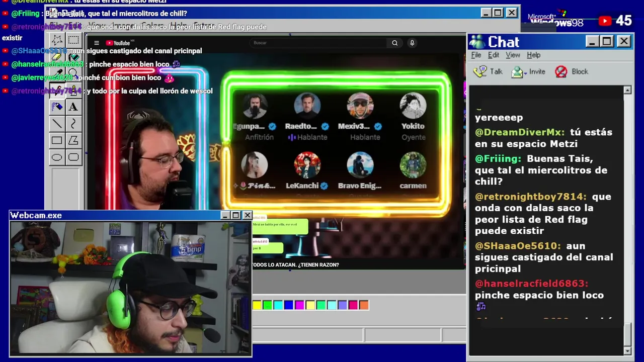644x362 pixels.
Task: Click the Invite button in Chat toolbar
Action: [x=528, y=71]
